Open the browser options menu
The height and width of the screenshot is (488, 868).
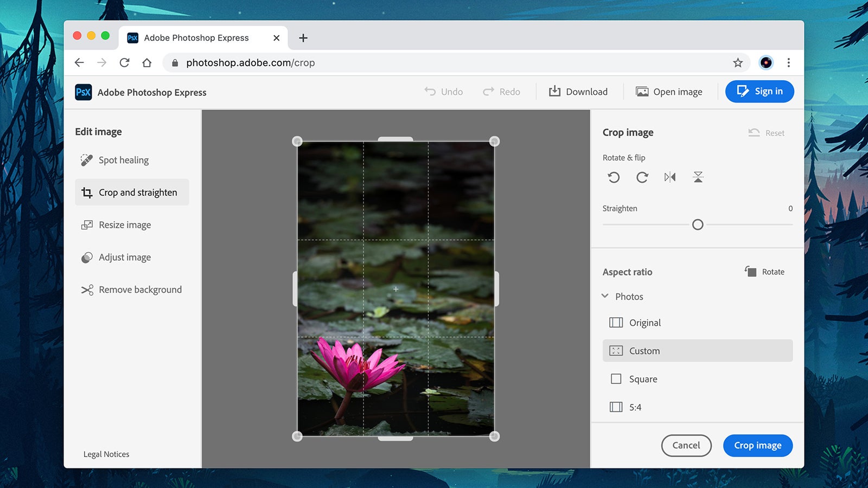point(789,62)
